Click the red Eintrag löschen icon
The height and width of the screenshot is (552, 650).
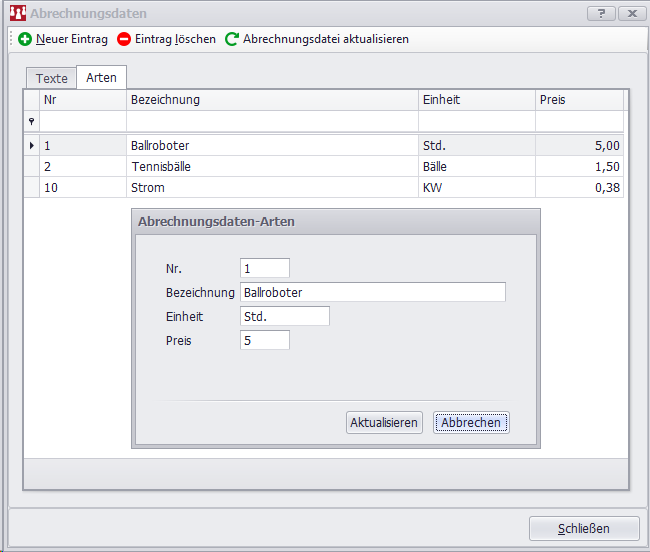124,39
